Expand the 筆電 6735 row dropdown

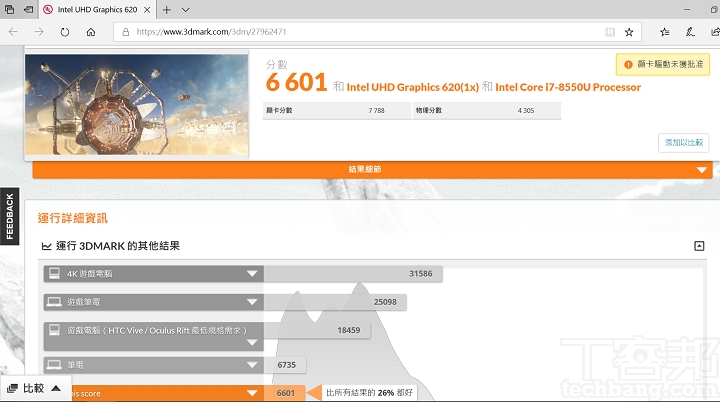(x=252, y=365)
